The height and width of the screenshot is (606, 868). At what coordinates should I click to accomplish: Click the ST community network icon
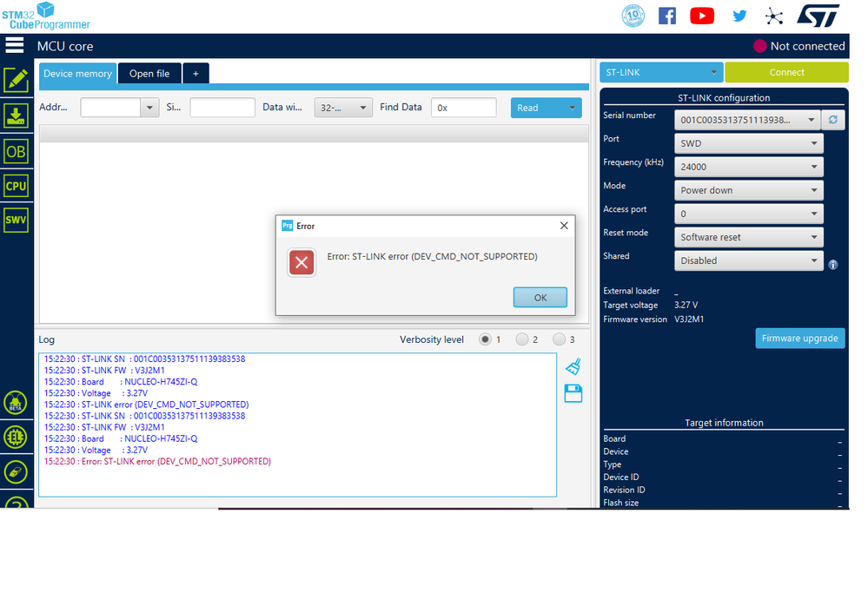click(774, 16)
